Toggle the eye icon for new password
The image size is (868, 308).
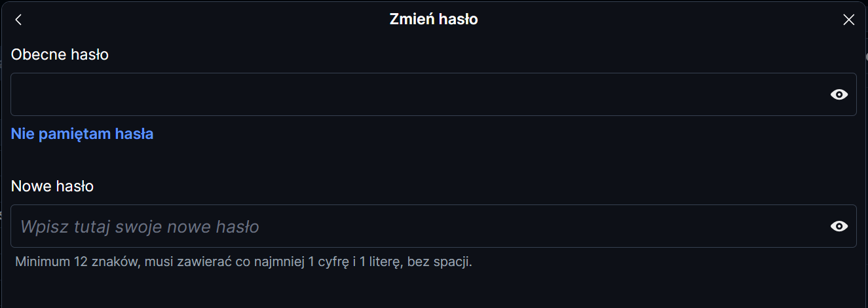839,226
